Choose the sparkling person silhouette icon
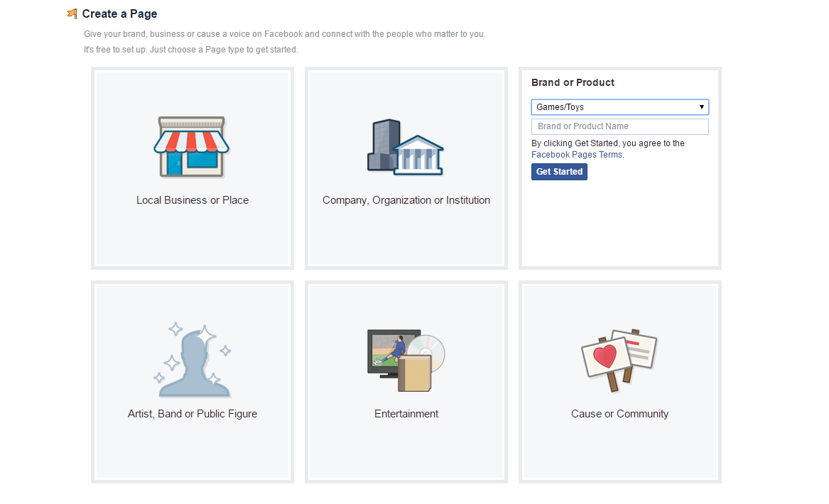 point(193,361)
